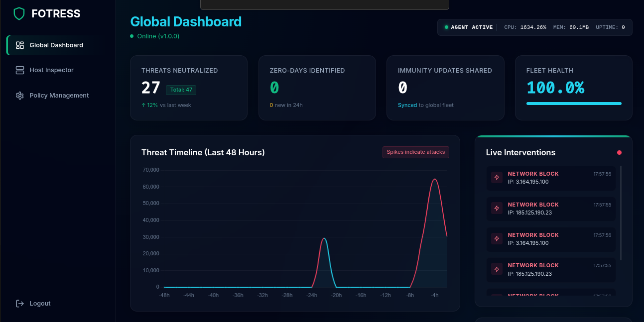The width and height of the screenshot is (644, 322).
Task: Click the Global Dashboard page heading
Action: click(186, 22)
